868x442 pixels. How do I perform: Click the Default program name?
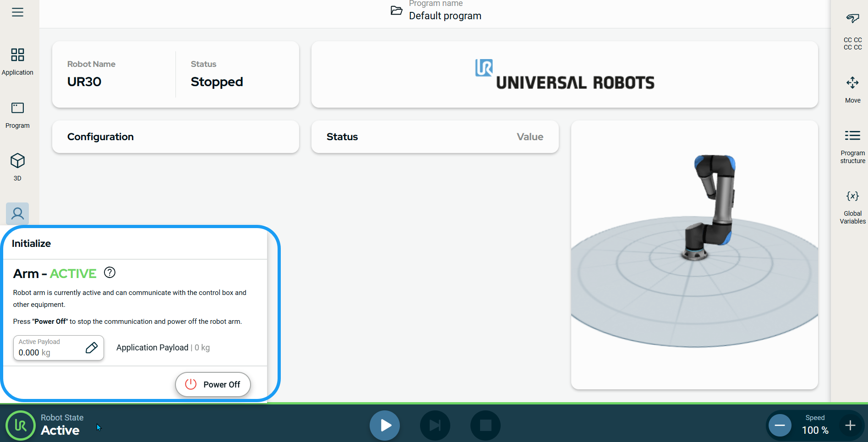445,16
